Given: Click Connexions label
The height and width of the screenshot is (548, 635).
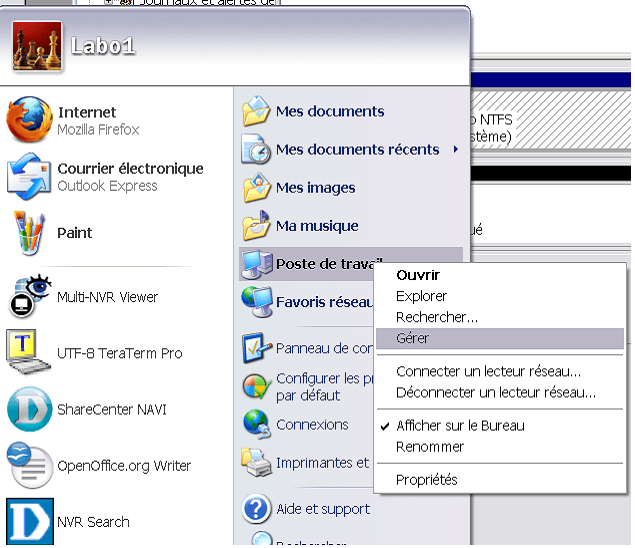Looking at the screenshot, I should pyautogui.click(x=312, y=425).
